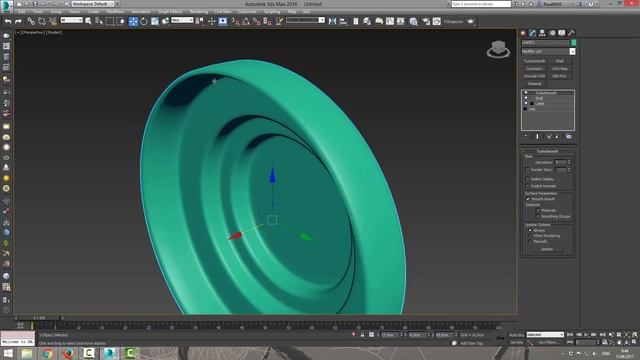Activate Bind to Space Warp tool
This screenshot has height=360, width=640.
pyautogui.click(x=53, y=21)
